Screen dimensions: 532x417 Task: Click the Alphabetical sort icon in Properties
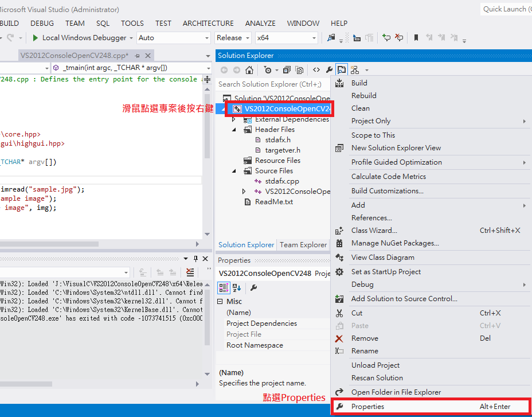click(237, 287)
